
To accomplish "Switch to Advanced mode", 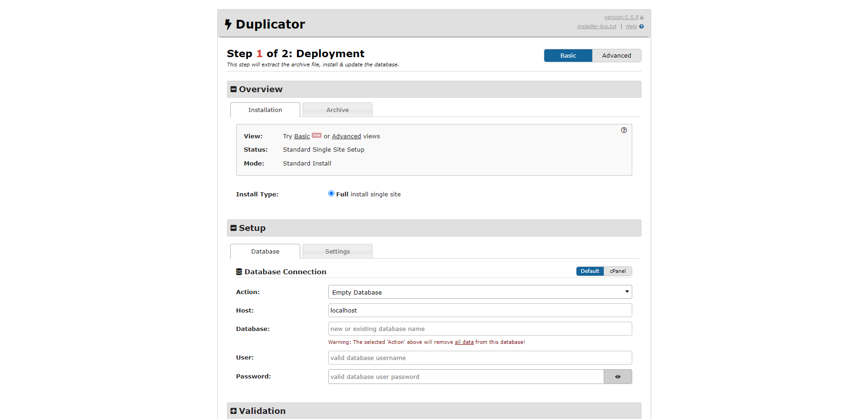I will [617, 55].
